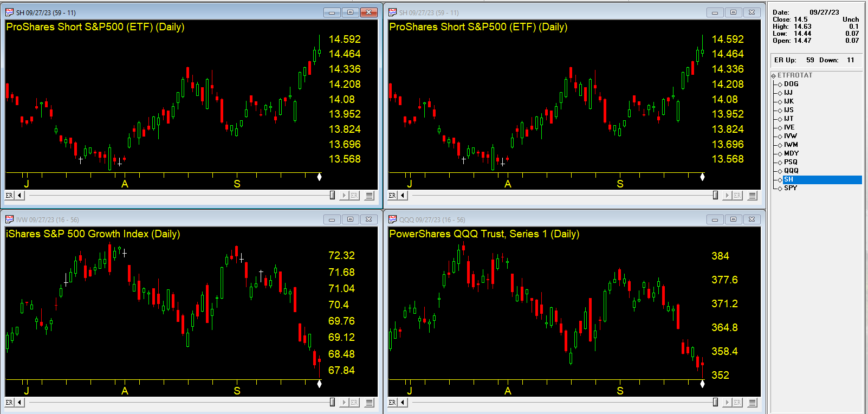Image resolution: width=868 pixels, height=414 pixels.
Task: Open the list icon in top-left SH chart
Action: 370,196
